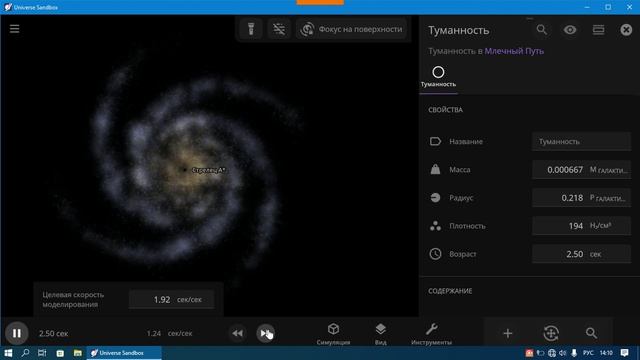640x360 pixels.
Task: Click the Фокус на поверхности button
Action: coord(351,29)
